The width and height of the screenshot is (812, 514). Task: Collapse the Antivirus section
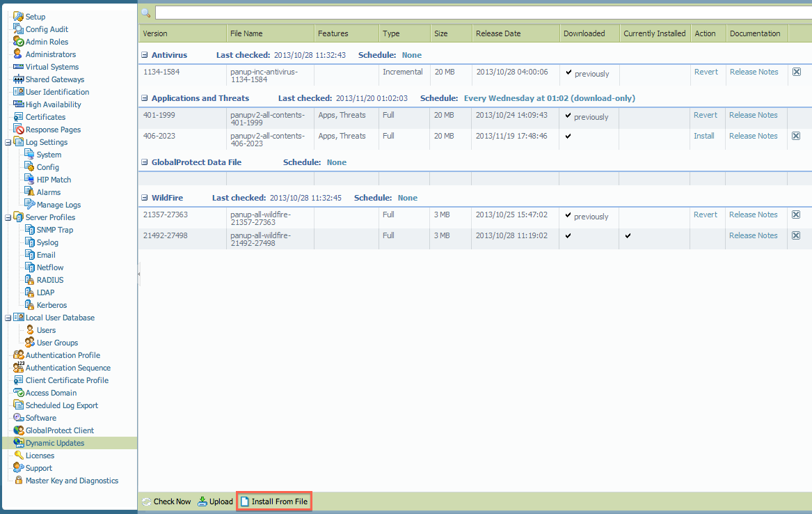(145, 55)
